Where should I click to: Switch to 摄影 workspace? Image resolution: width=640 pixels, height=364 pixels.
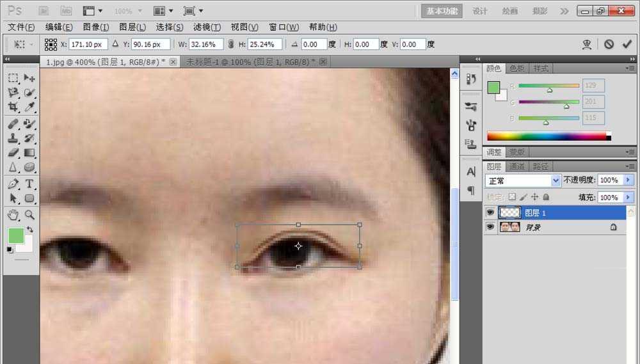[x=540, y=11]
